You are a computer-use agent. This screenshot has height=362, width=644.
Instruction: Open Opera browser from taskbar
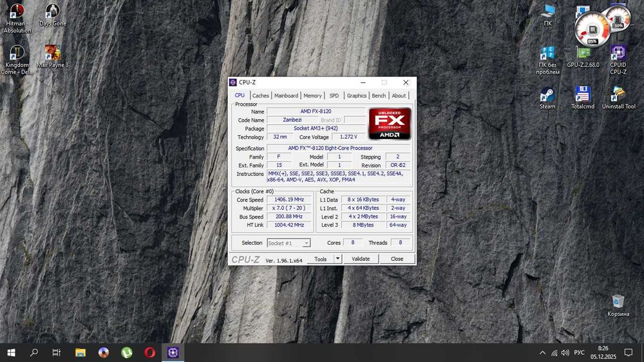(x=150, y=352)
